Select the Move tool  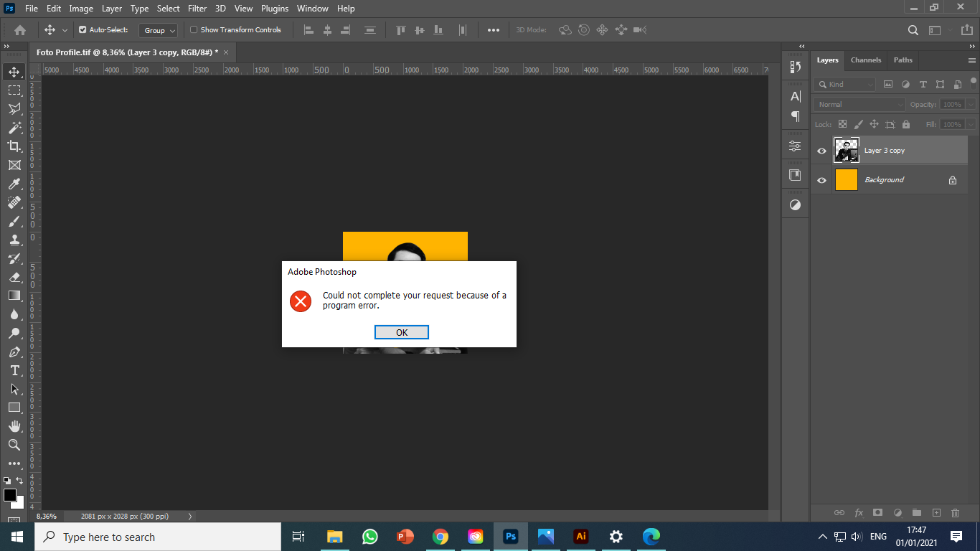[14, 71]
